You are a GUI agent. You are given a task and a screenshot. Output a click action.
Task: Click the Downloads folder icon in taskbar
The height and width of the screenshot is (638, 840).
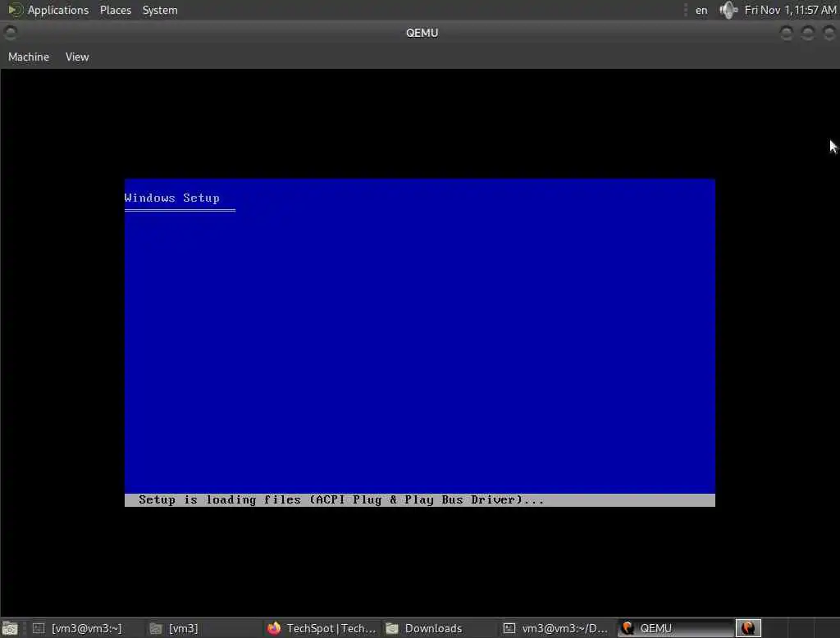click(x=392, y=628)
